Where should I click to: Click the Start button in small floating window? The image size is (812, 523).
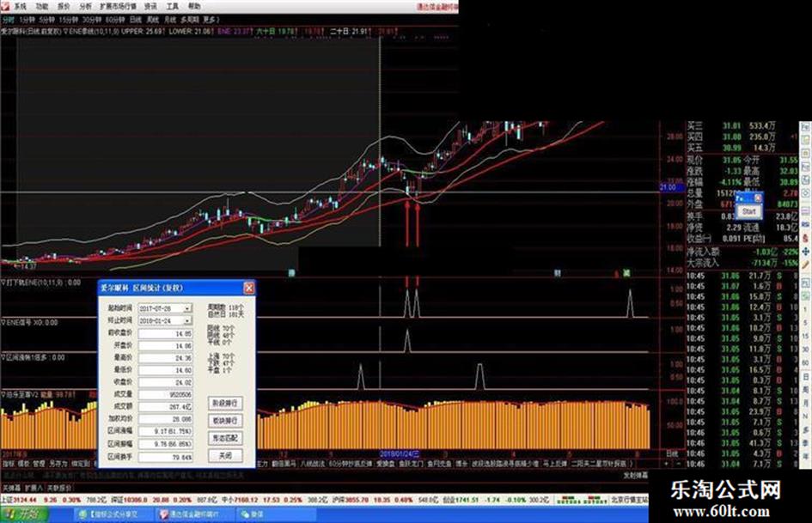(x=749, y=211)
